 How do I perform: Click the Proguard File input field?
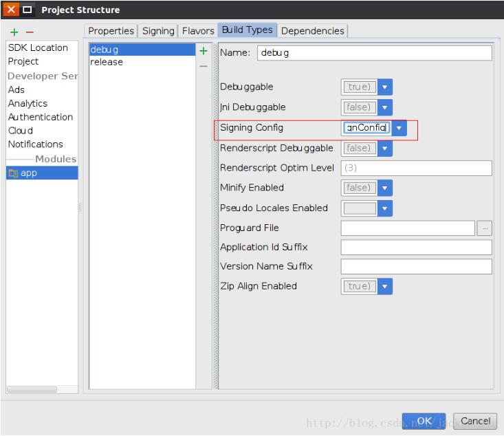(x=408, y=228)
